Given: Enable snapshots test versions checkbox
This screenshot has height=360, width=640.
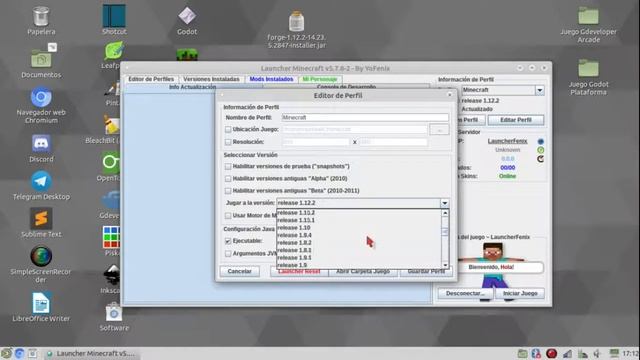Looking at the screenshot, I should (x=228, y=167).
